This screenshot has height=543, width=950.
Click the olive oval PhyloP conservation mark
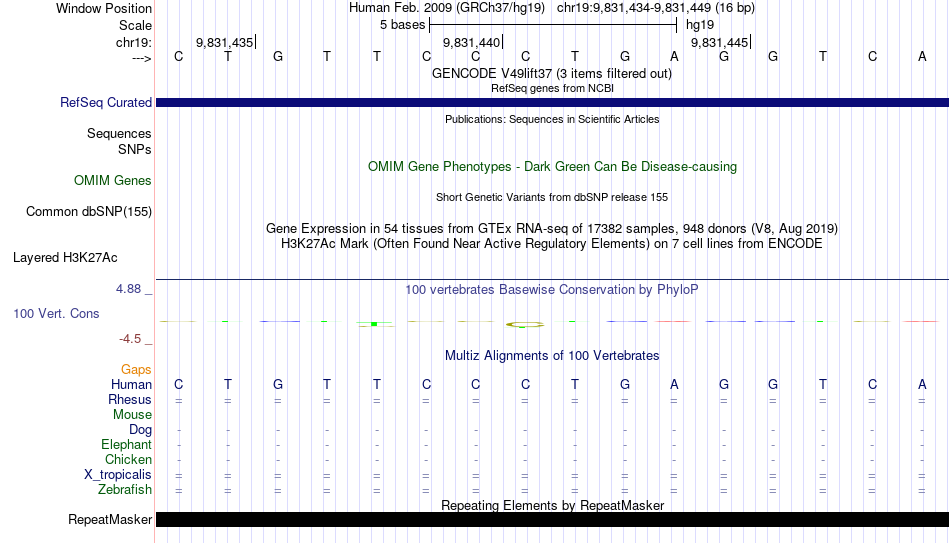(525, 325)
